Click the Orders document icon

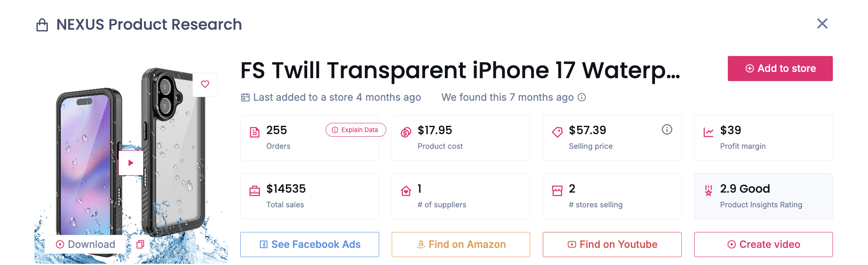pos(254,132)
